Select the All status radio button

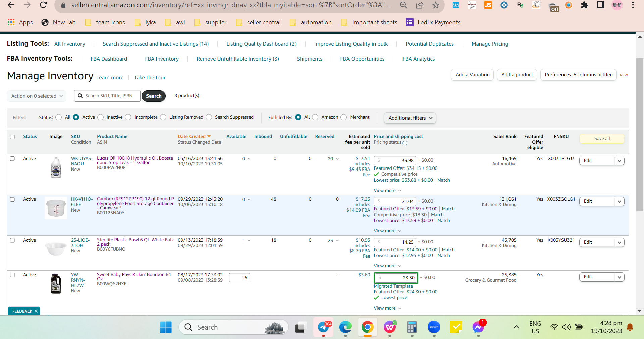pos(59,117)
